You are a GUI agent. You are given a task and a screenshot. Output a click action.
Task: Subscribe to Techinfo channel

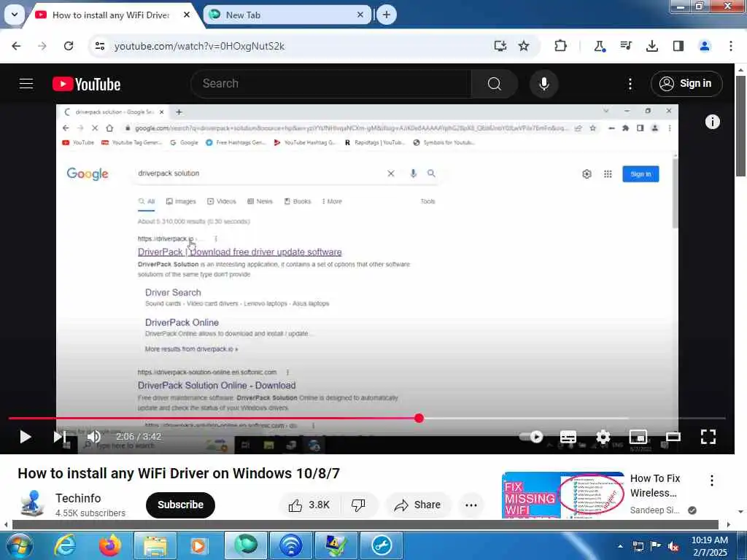click(180, 505)
